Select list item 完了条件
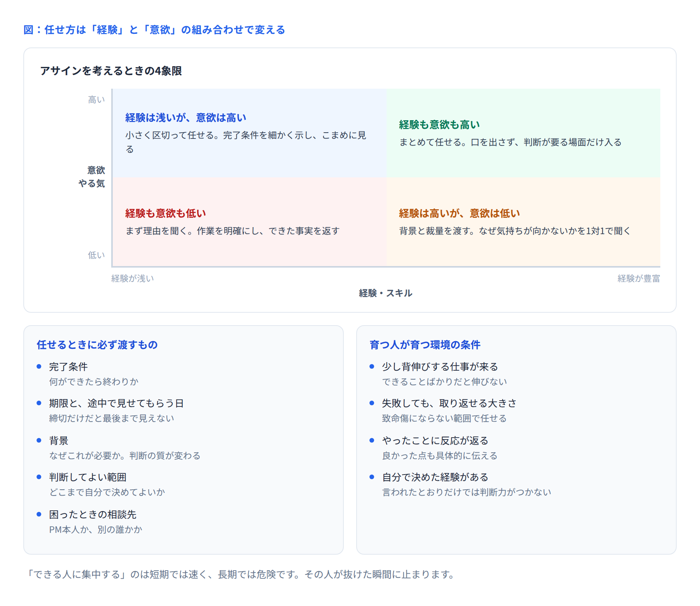Screen dimensions: 700x606 (68, 366)
